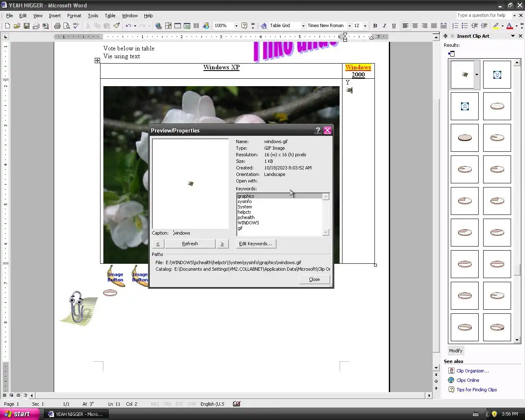
Task: Toggle Align Right paragraph alignment
Action: [425, 26]
